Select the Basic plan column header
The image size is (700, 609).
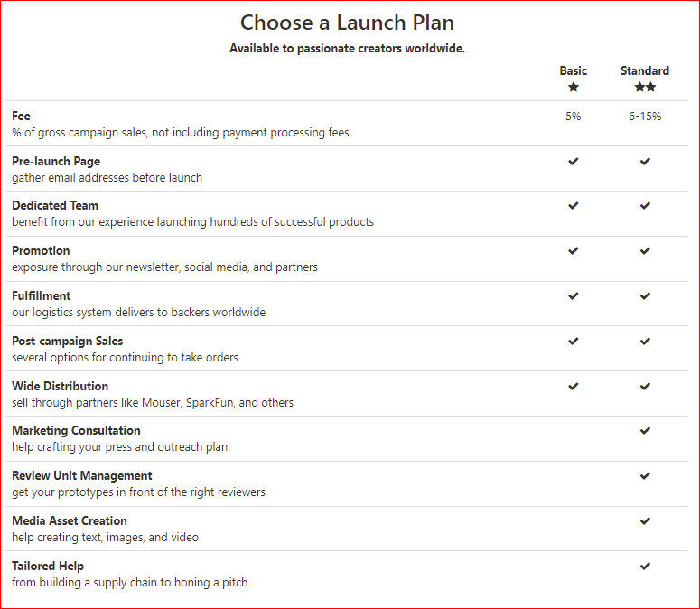click(573, 70)
